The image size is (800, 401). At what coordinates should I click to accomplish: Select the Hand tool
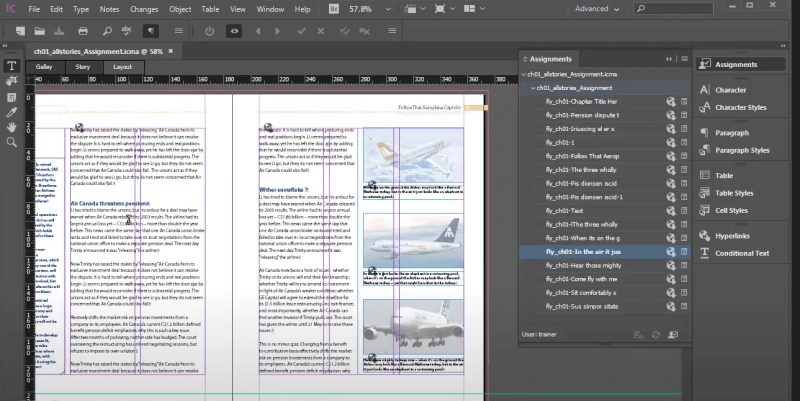pos(11,128)
